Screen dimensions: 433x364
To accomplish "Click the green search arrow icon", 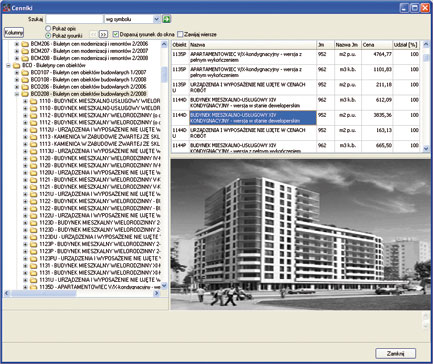I will coord(166,19).
